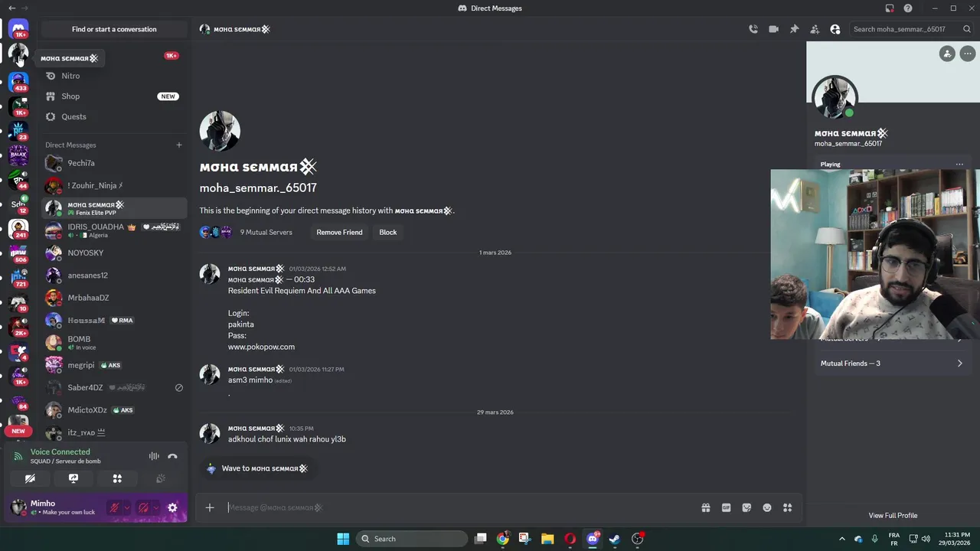Viewport: 980px width, 551px height.
Task: Toggle microphone mute in user panel
Action: coord(114,507)
